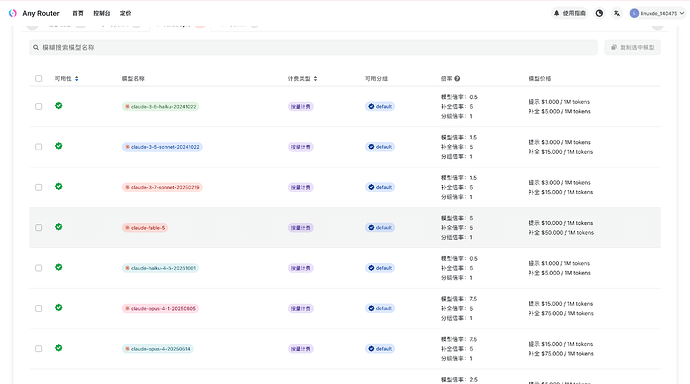Click '模型倍率: 7.5' in claude-opus-4-1 row
The width and height of the screenshot is (690, 384).
click(459, 299)
